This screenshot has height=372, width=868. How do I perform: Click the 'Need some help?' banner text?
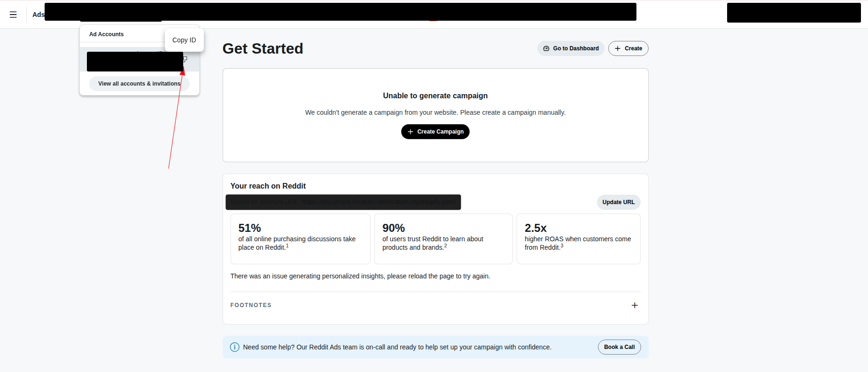pyautogui.click(x=397, y=347)
